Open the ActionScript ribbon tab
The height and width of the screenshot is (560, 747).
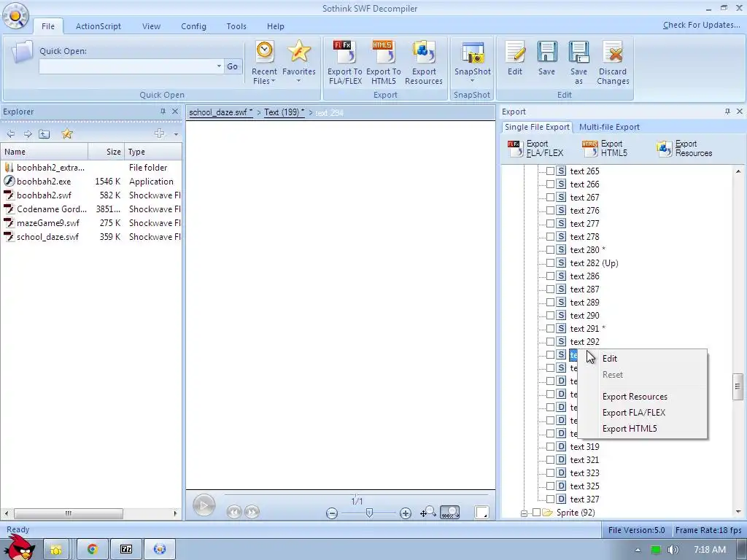[x=98, y=26]
